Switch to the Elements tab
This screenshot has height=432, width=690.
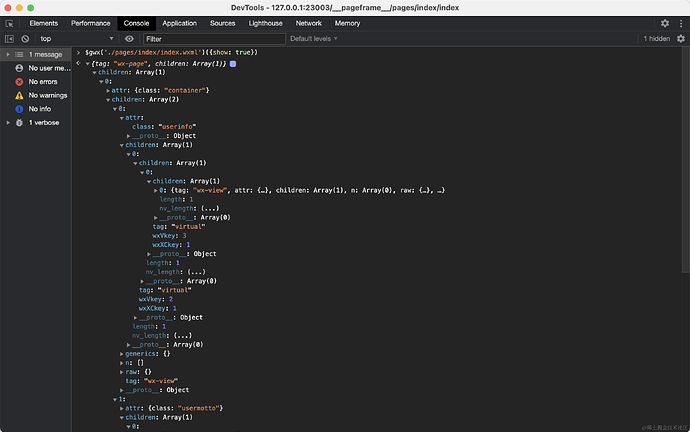click(x=44, y=23)
